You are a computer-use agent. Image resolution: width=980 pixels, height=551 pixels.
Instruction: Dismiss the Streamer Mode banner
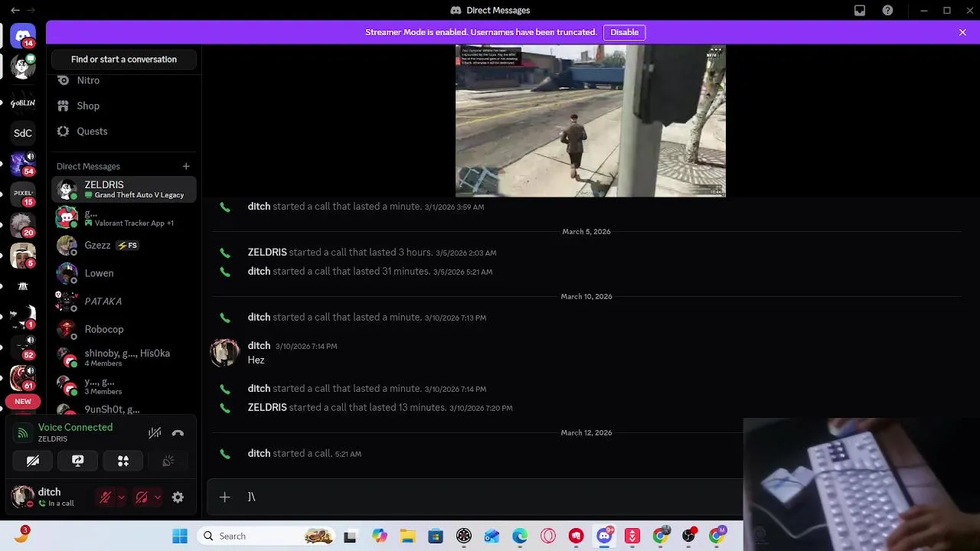click(x=962, y=32)
